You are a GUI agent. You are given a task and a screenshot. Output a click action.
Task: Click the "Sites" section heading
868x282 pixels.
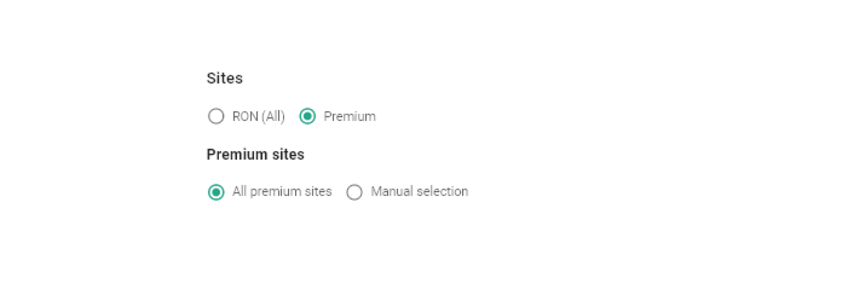point(225,78)
